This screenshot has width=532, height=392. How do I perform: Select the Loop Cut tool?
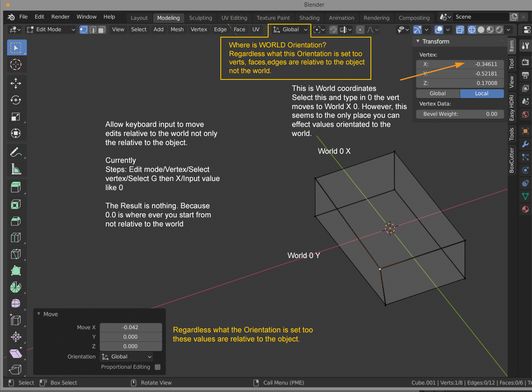click(16, 237)
